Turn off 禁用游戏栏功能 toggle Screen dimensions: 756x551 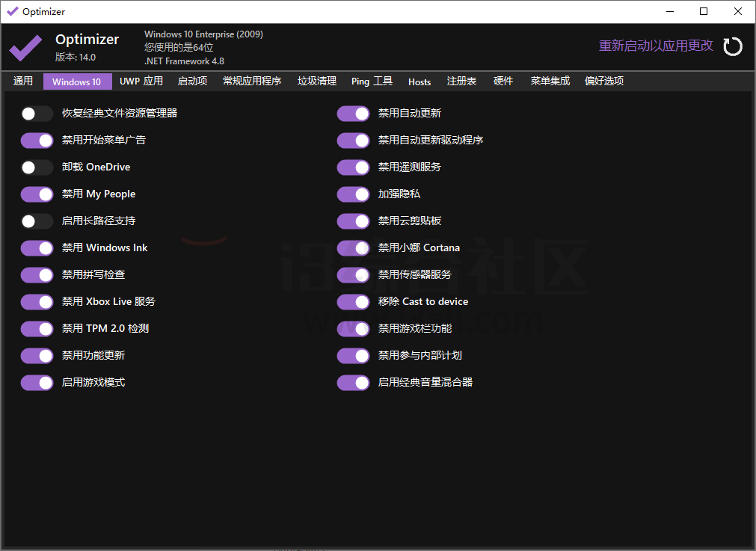[x=354, y=329]
